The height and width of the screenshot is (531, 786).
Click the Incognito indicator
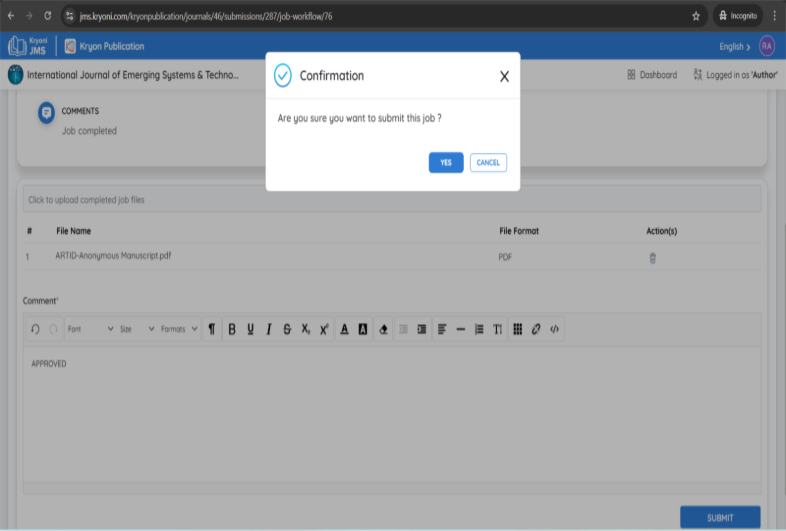point(738,16)
